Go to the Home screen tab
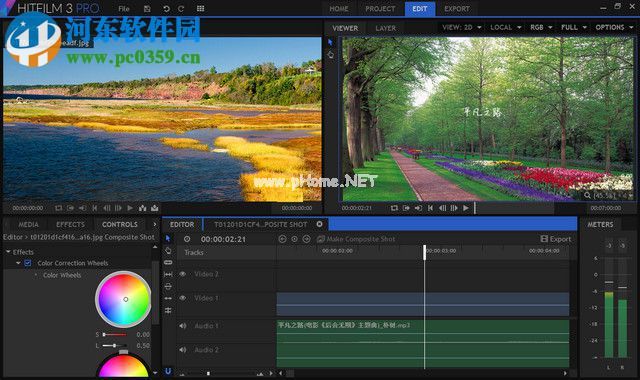The height and width of the screenshot is (380, 640). (x=339, y=9)
